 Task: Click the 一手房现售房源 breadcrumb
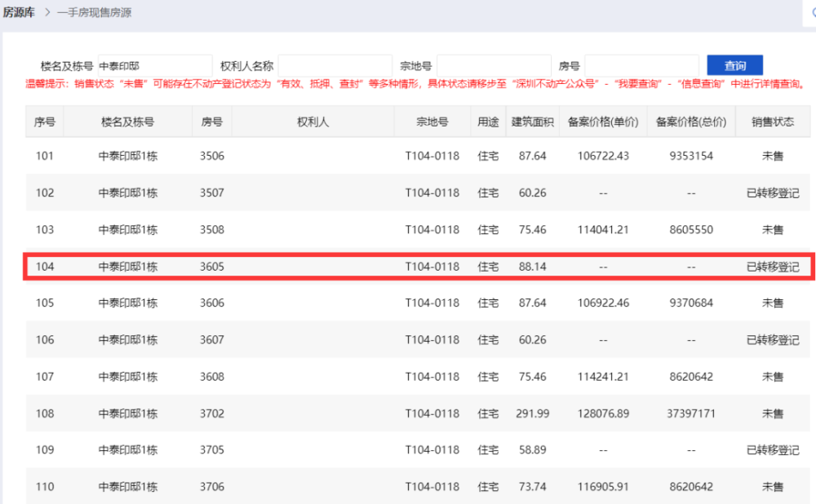pos(94,12)
